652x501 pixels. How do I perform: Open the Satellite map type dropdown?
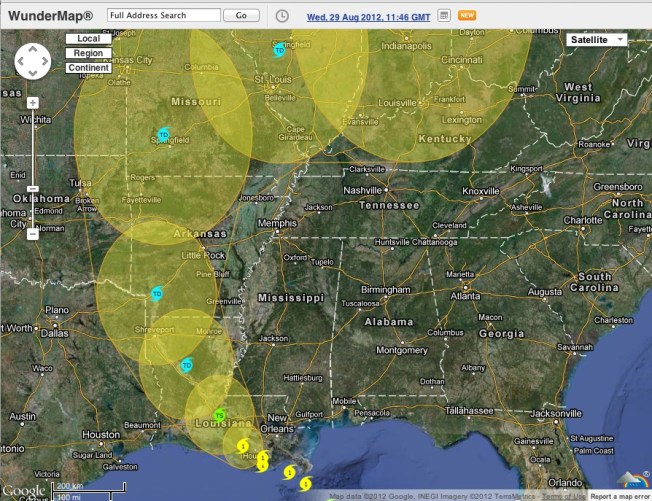[x=596, y=39]
